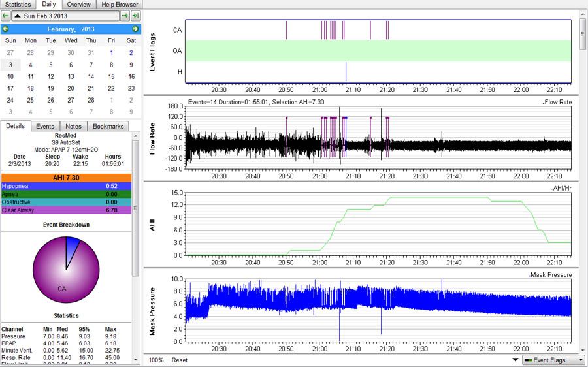Select February 19 in the calendar
This screenshot has width=588, height=367.
[50, 88]
